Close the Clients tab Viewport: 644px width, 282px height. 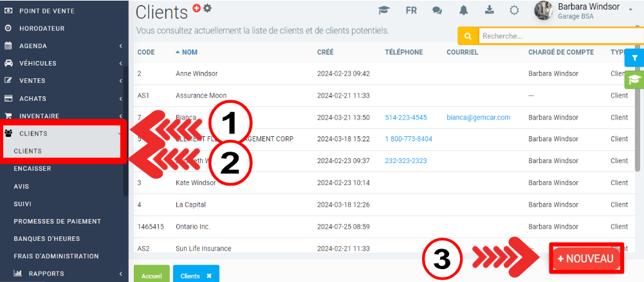tap(208, 276)
